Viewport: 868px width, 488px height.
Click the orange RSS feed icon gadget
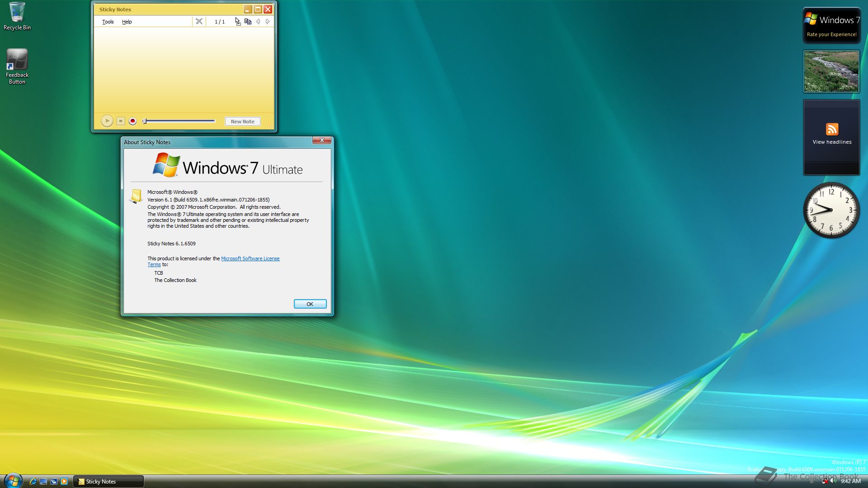pyautogui.click(x=832, y=129)
